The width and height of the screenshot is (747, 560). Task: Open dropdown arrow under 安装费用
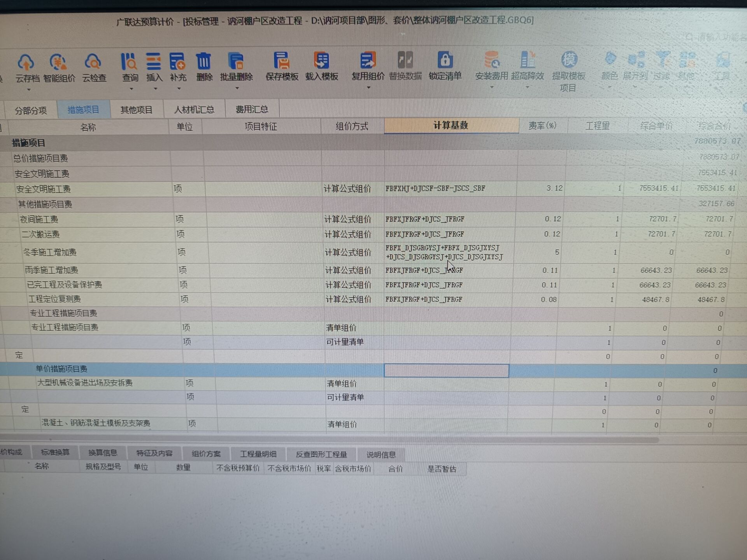tap(492, 87)
